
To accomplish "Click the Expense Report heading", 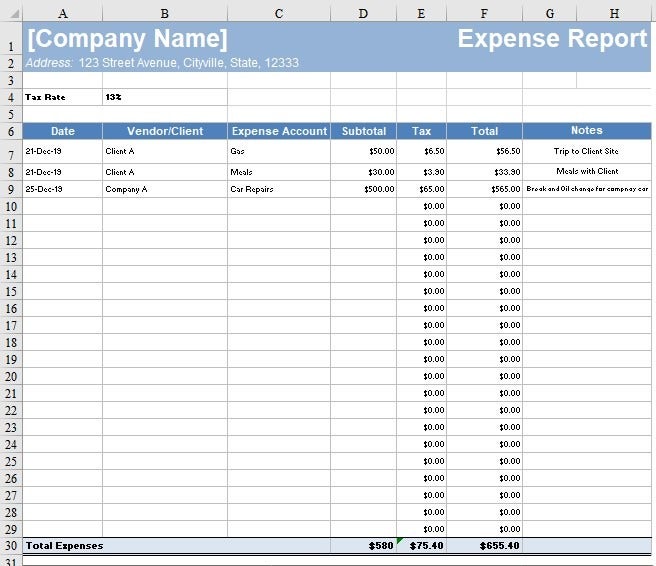I will tap(552, 39).
